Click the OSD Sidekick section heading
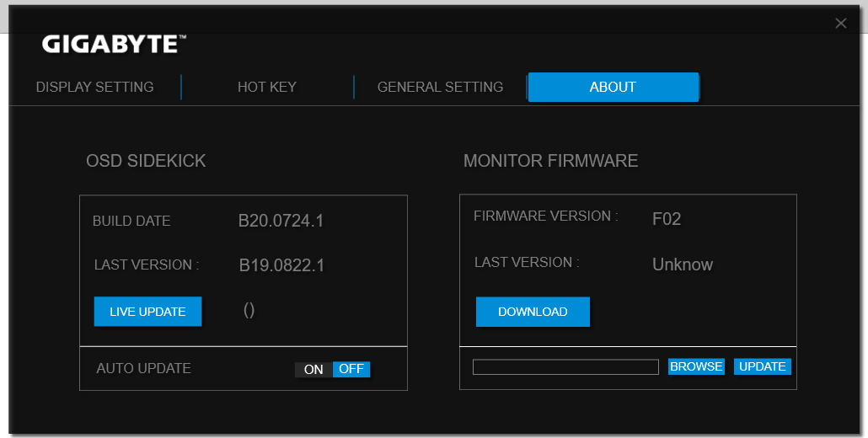The width and height of the screenshot is (868, 438). coord(146,161)
